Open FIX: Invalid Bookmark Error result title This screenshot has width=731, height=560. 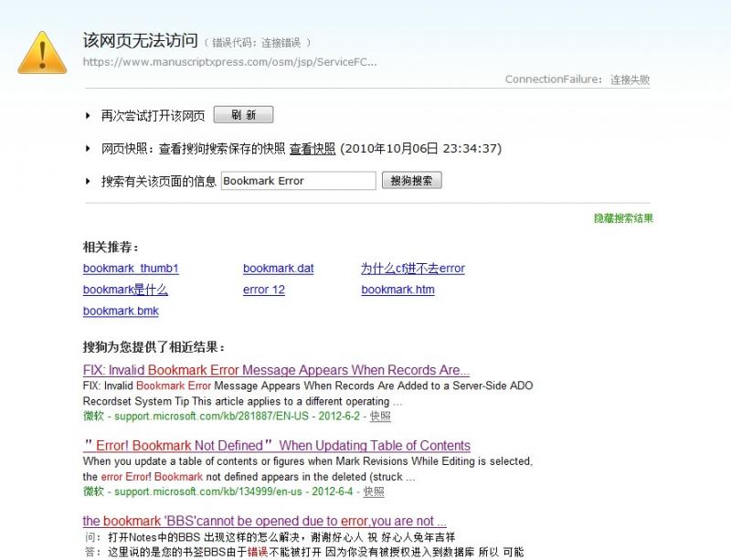tap(276, 370)
